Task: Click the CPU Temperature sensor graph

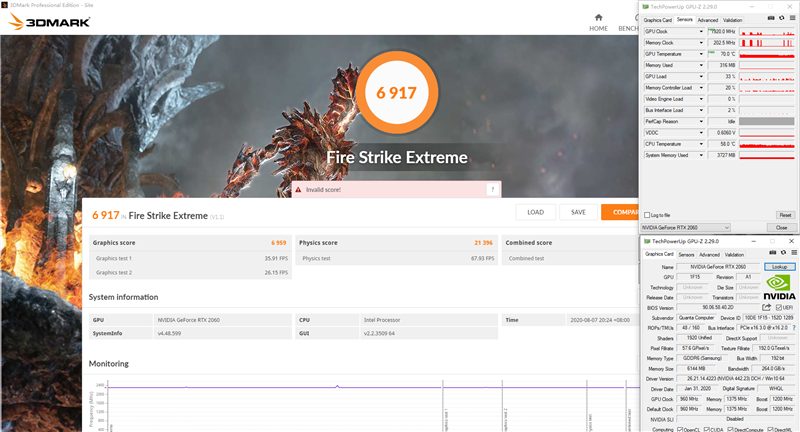Action: 767,144
